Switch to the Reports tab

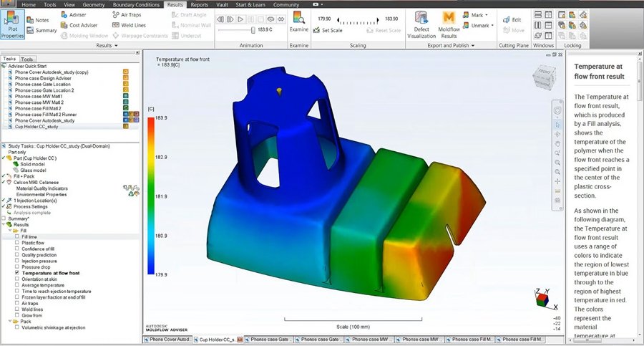pyautogui.click(x=199, y=4)
